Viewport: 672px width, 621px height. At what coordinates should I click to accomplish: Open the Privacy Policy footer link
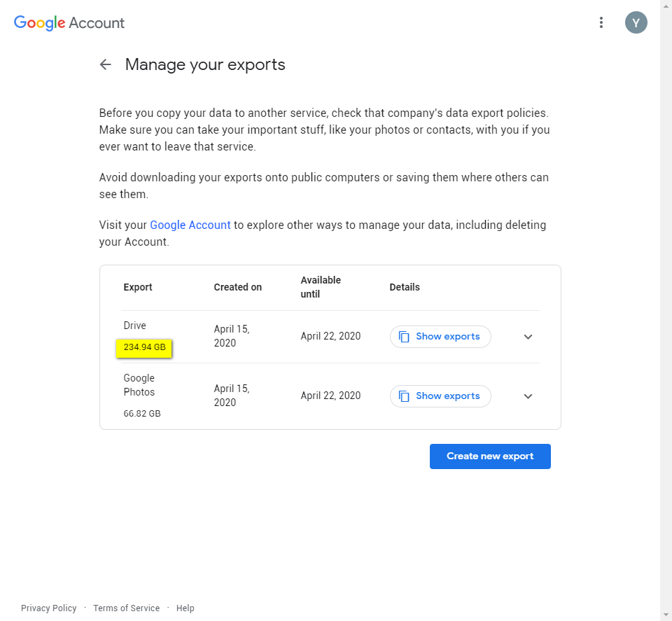click(x=49, y=608)
